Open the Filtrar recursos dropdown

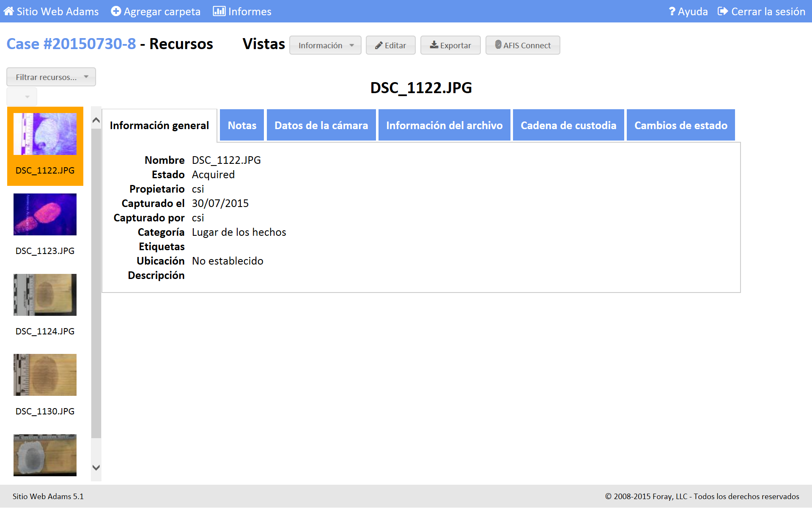pos(51,77)
